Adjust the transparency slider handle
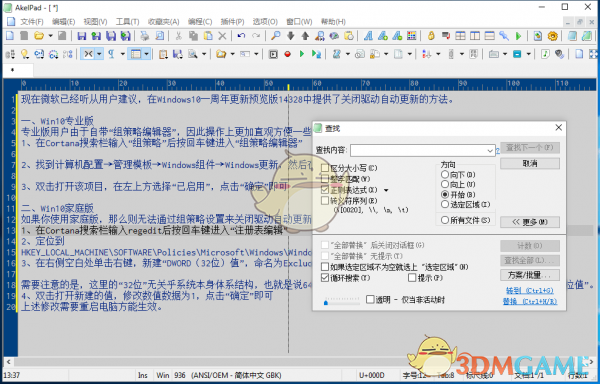The image size is (600, 384). click(326, 303)
